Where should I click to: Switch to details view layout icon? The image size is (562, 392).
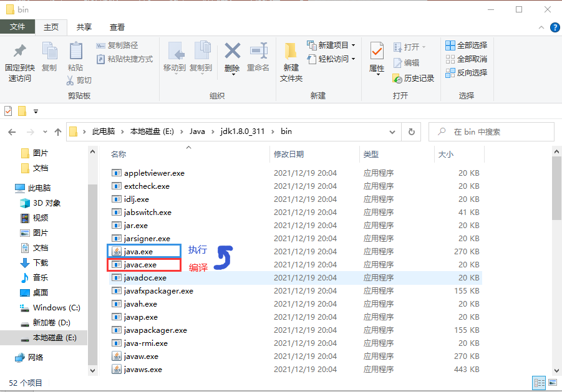539,383
